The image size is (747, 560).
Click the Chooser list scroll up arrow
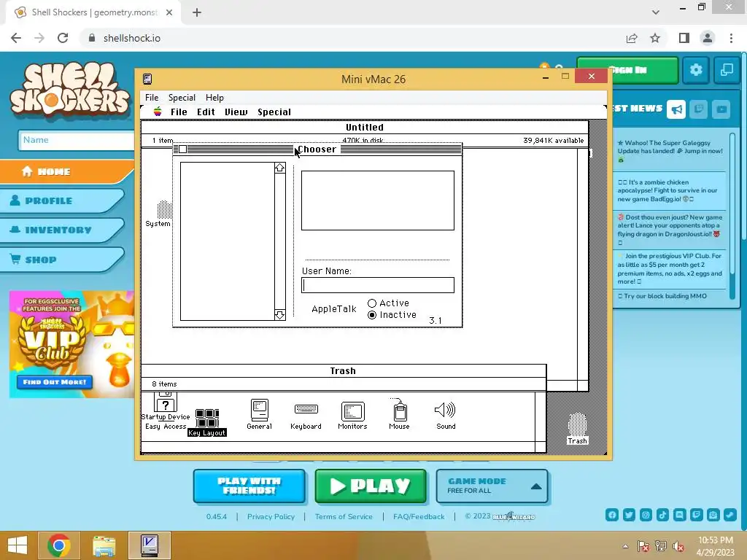tap(279, 168)
